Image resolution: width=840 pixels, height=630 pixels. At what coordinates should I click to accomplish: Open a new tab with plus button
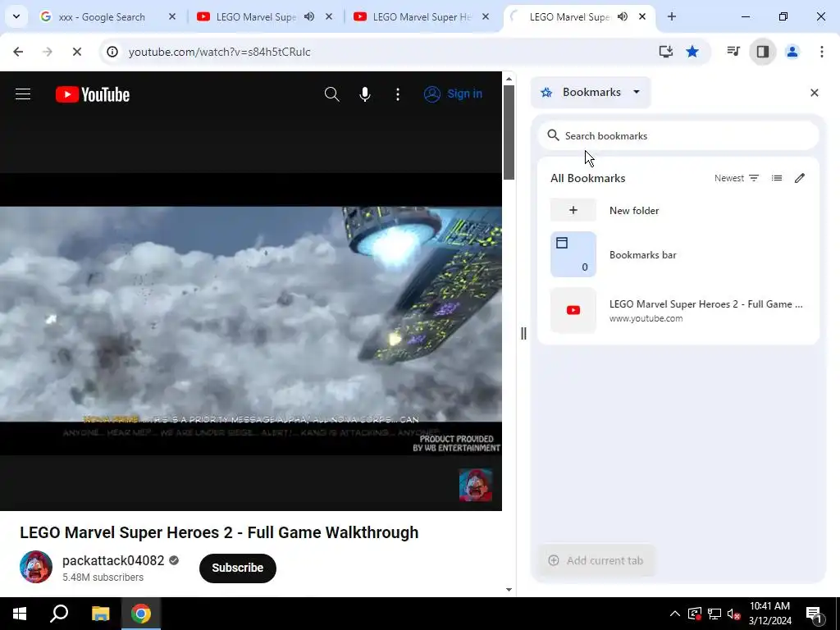pos(672,17)
